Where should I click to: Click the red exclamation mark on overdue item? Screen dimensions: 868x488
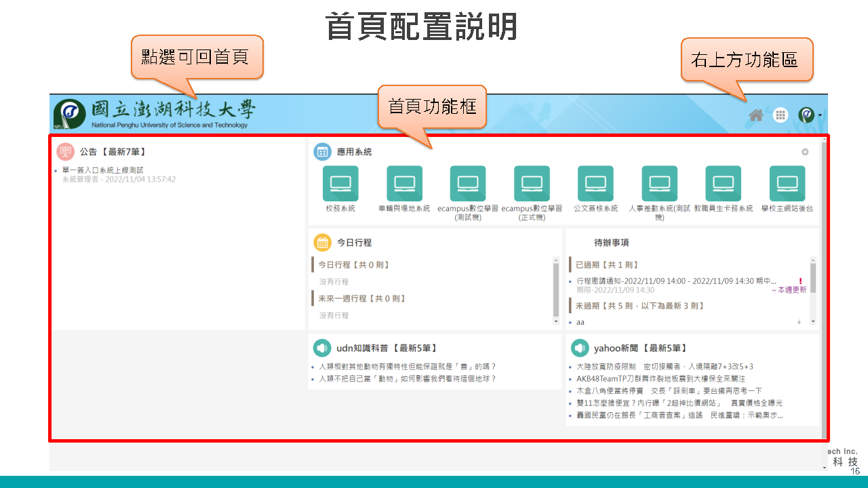click(x=800, y=281)
